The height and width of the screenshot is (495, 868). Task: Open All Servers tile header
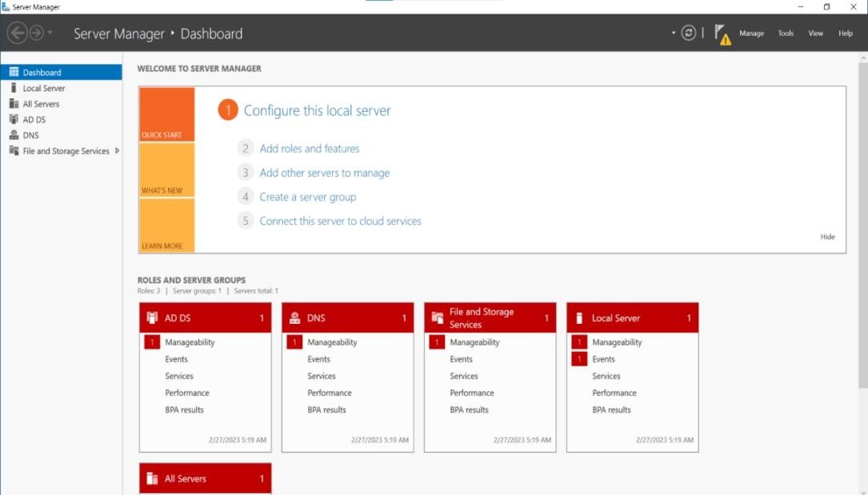click(x=206, y=478)
